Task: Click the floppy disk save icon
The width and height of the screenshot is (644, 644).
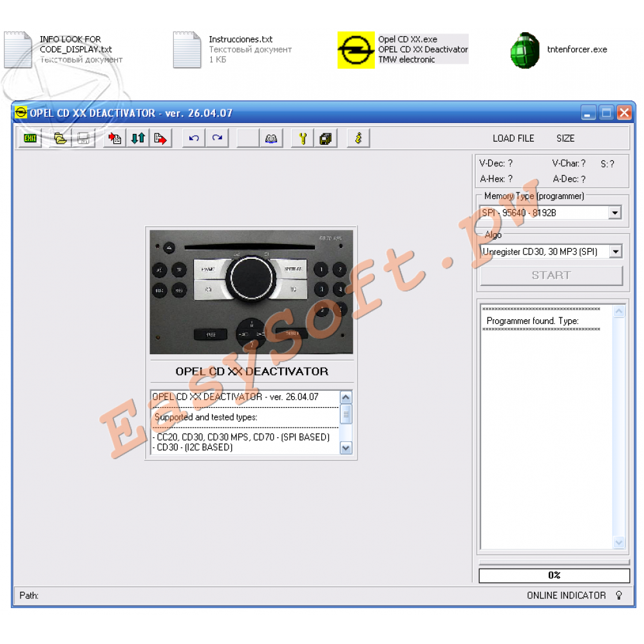Action: coord(83,138)
